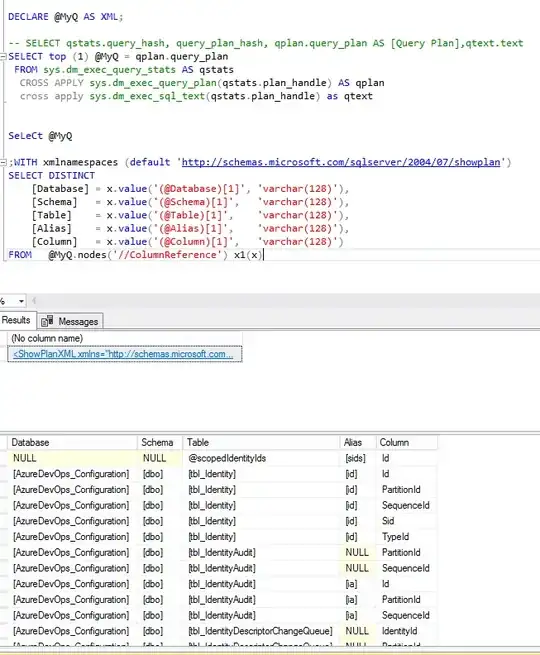Select the TypeId column cell
Viewport: 540px width, 655px height.
407,537
